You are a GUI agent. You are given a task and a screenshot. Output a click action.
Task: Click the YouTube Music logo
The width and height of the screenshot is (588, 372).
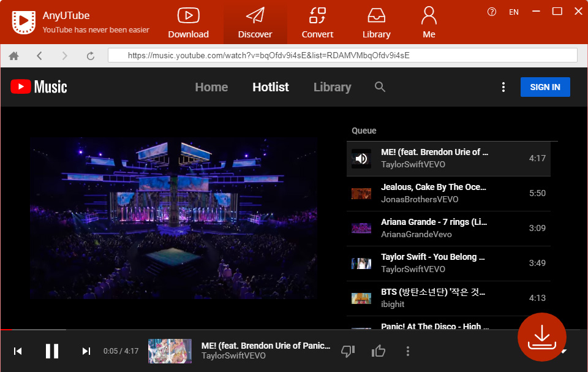click(x=39, y=86)
